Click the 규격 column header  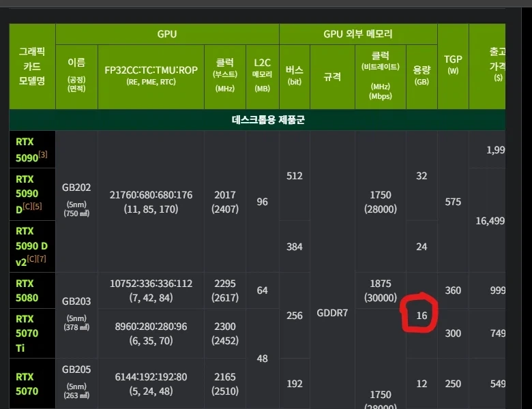332,76
